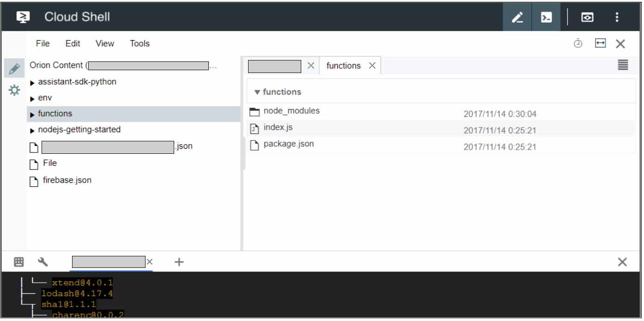Click the web preview eye icon
644x321 pixels.
point(587,18)
